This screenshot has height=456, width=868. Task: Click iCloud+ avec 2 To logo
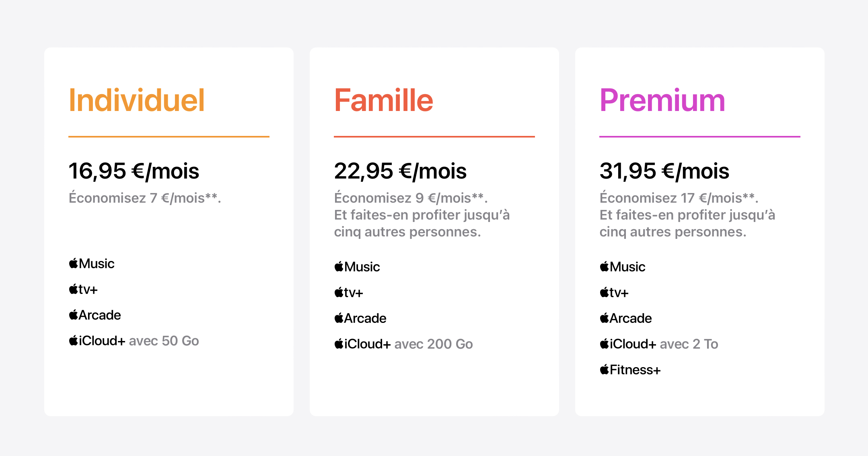[659, 344]
